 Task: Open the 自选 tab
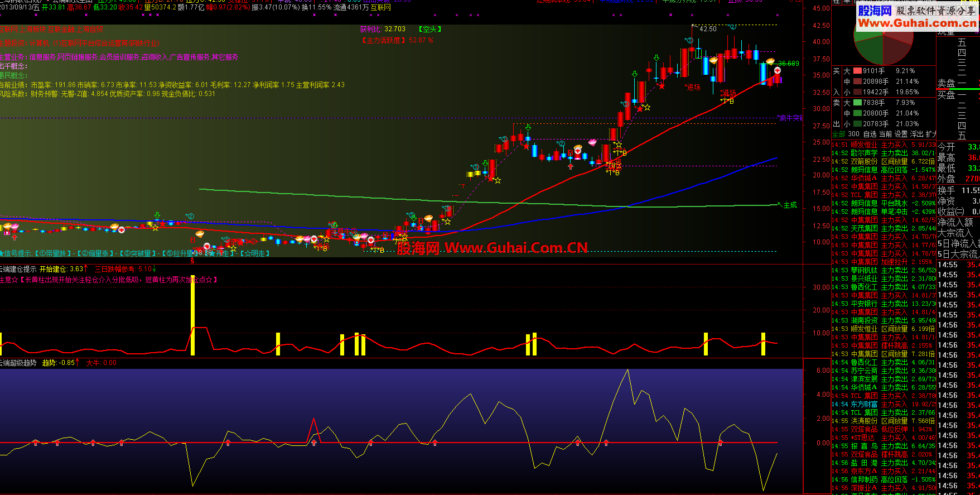coord(870,134)
